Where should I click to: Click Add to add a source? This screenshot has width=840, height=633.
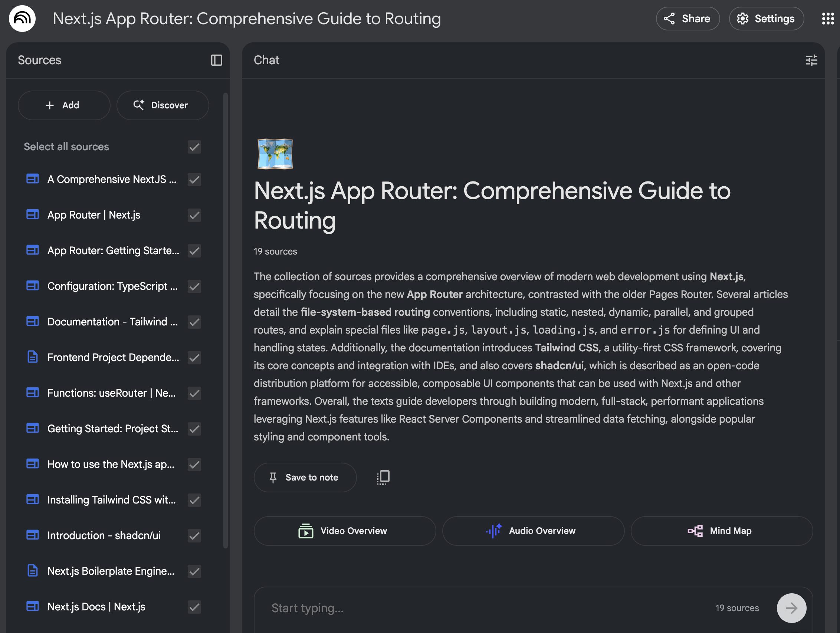pos(64,105)
